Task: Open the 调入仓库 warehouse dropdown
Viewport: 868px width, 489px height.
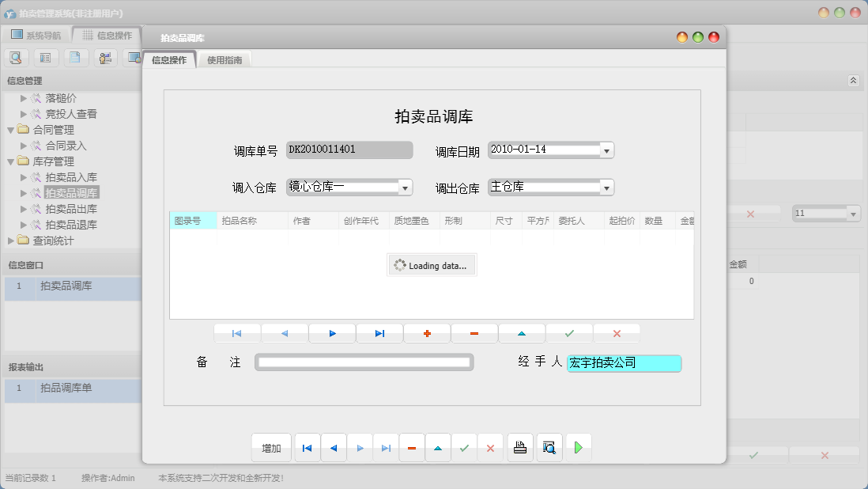Action: tap(406, 188)
